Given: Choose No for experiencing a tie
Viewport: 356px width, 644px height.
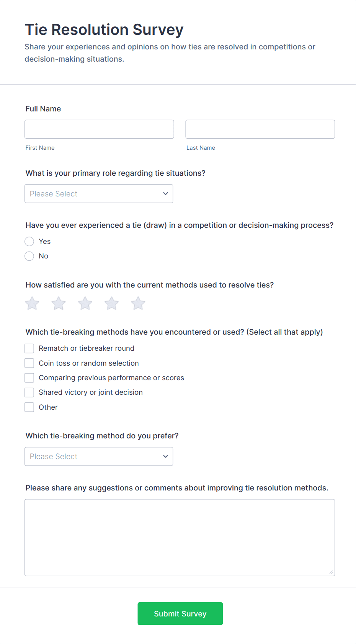Looking at the screenshot, I should tap(29, 256).
